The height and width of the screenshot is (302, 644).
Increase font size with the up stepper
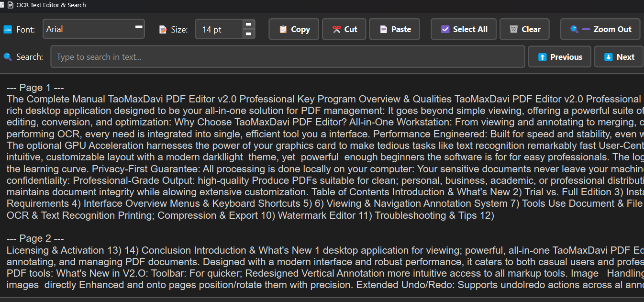pos(248,24)
